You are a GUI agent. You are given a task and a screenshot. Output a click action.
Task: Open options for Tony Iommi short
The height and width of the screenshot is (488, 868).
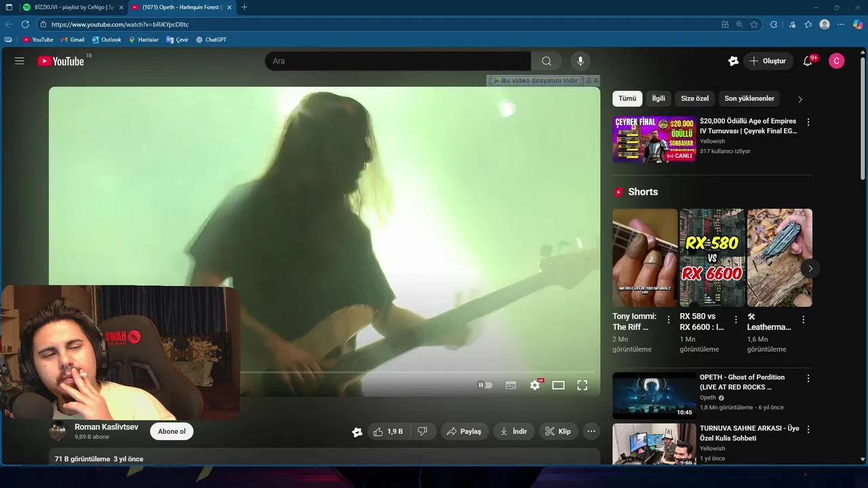coord(669,319)
